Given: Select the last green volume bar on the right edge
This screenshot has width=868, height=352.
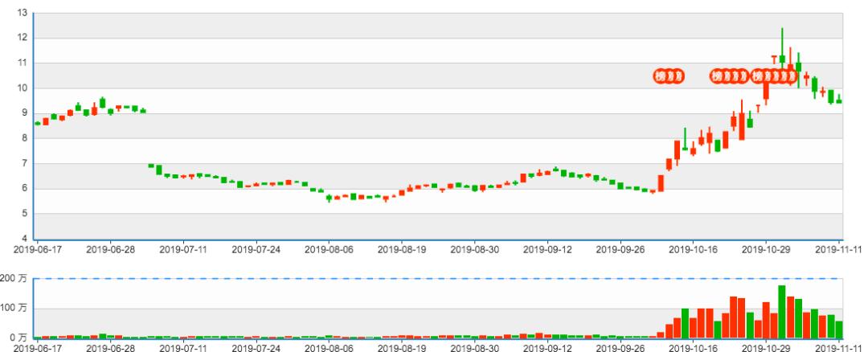Looking at the screenshot, I should click(839, 329).
